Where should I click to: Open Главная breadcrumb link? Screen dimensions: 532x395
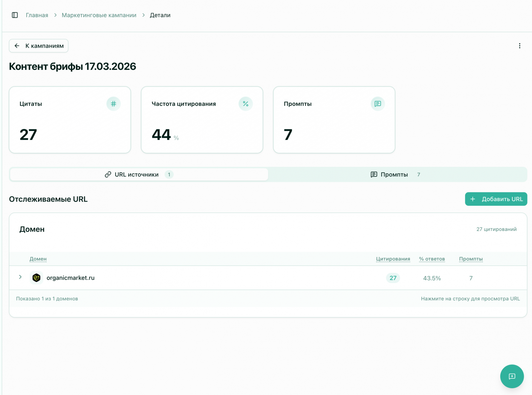click(37, 15)
